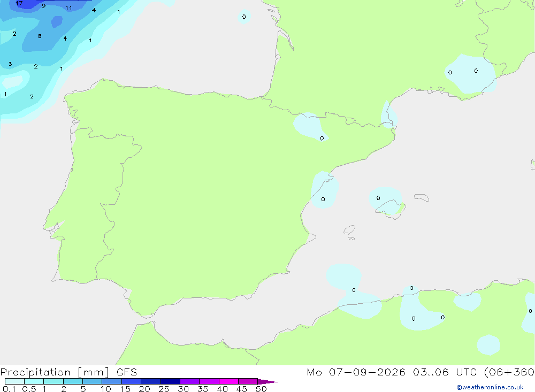Click legend scale label "0.1"
535x392 pixels.
coord(9,389)
